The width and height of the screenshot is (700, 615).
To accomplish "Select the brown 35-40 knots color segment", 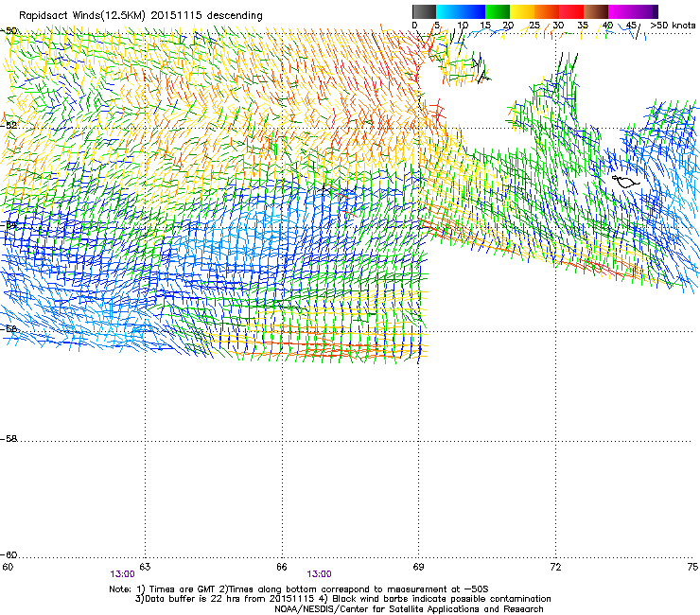I will pos(596,11).
